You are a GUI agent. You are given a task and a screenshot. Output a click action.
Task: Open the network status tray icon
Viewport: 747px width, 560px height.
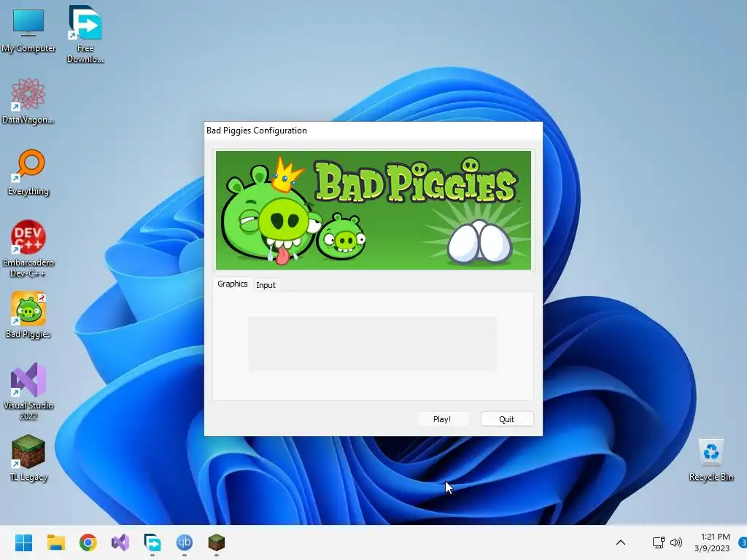coord(659,542)
